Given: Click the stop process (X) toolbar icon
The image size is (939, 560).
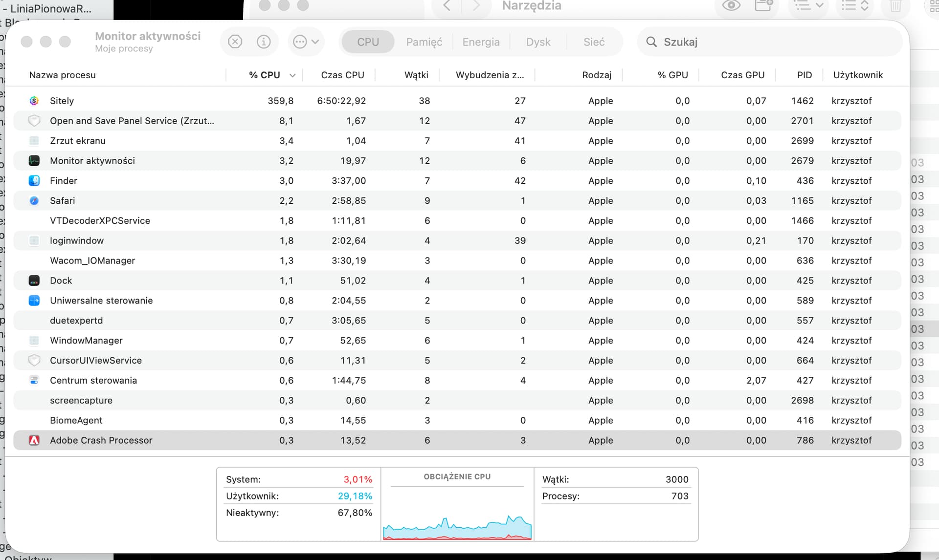Looking at the screenshot, I should tap(235, 42).
